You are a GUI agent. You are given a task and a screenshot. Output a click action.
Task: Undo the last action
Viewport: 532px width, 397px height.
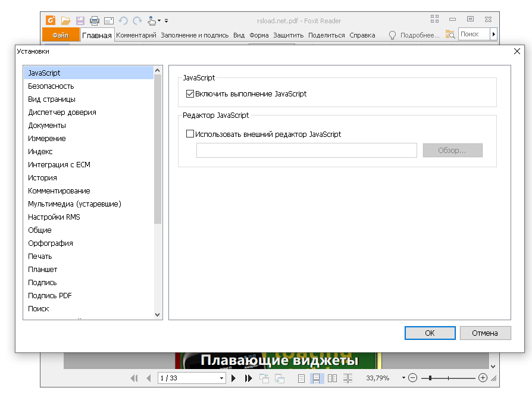(x=123, y=21)
